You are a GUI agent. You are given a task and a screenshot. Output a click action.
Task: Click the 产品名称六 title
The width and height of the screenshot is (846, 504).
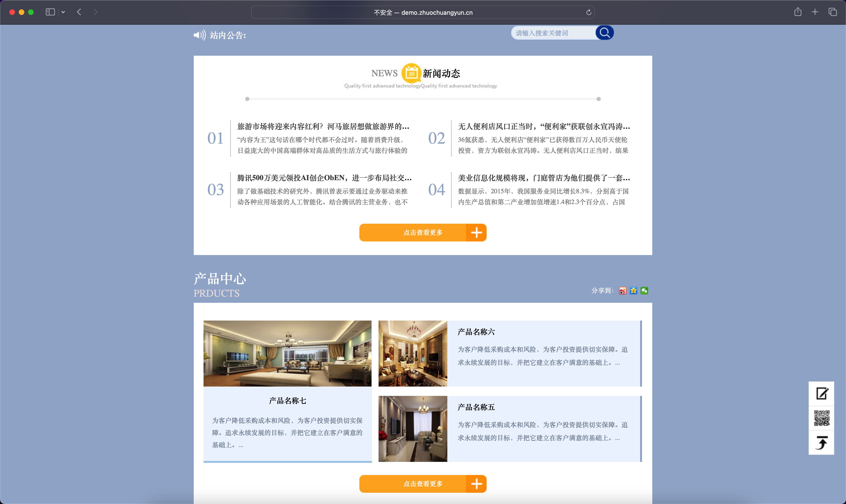476,332
